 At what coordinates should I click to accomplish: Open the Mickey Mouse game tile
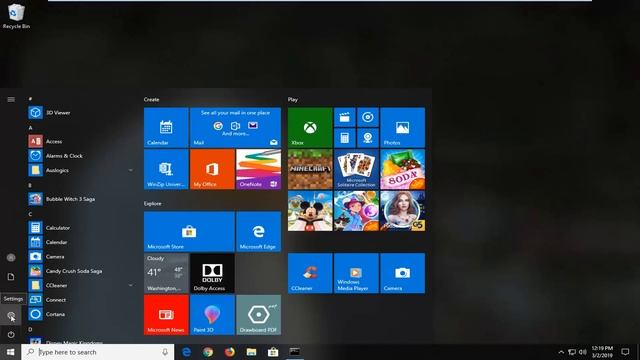pyautogui.click(x=310, y=211)
